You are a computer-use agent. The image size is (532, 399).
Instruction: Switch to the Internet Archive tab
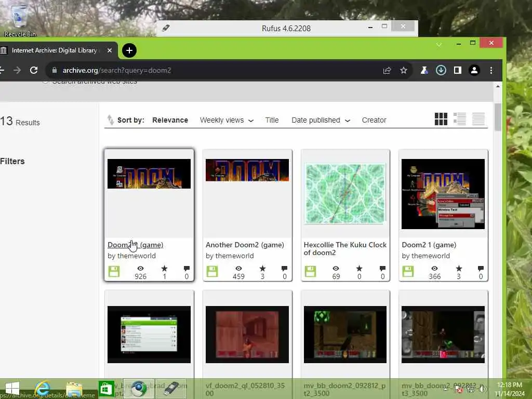point(54,50)
